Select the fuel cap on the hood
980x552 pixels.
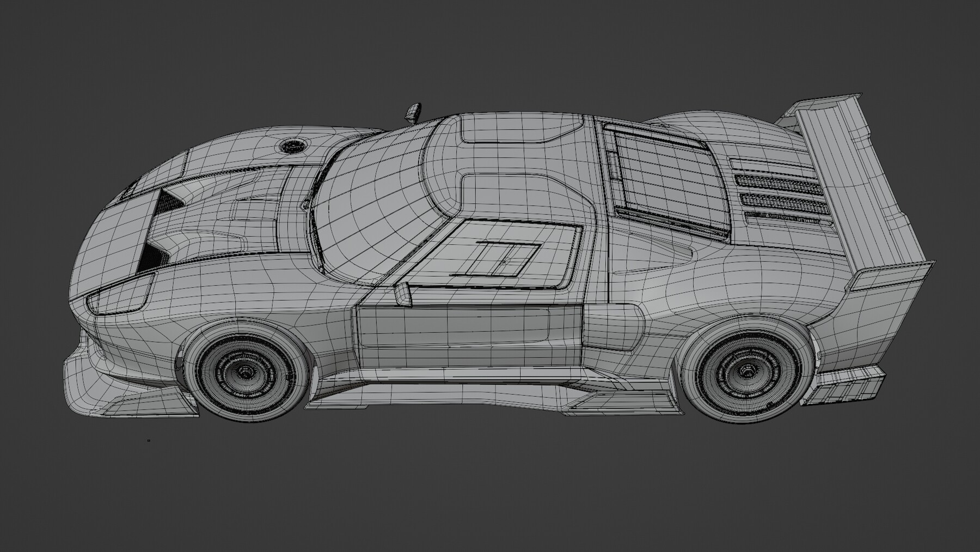(294, 144)
